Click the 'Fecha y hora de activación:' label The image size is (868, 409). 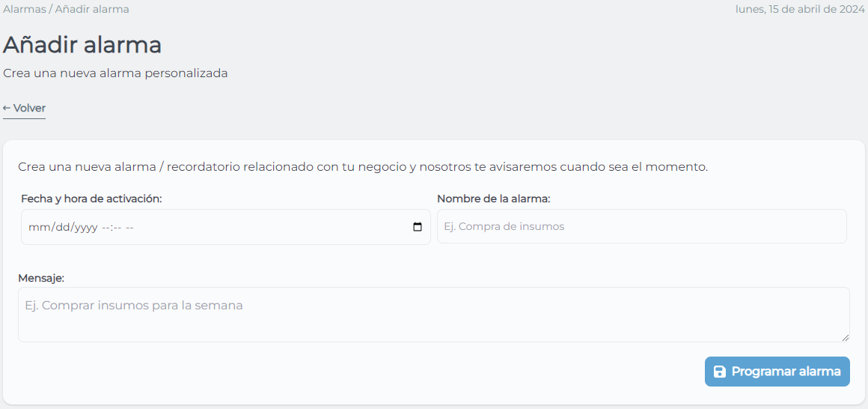tap(91, 199)
